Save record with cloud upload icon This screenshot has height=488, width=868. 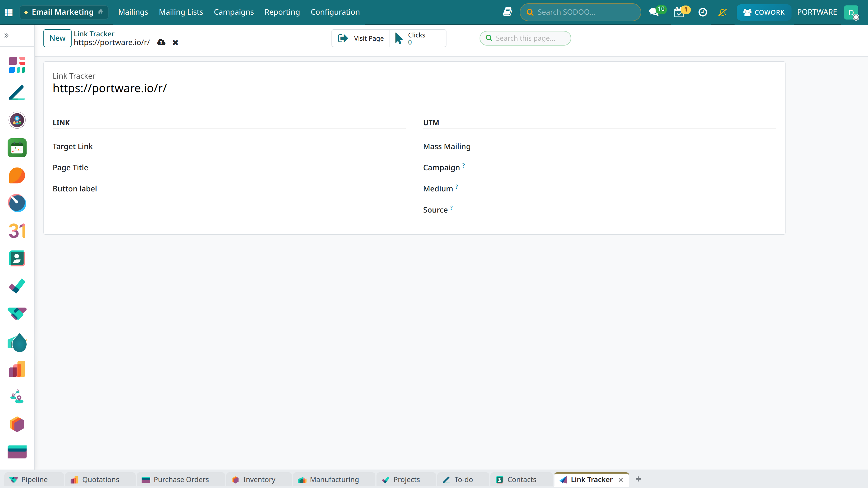pos(161,42)
